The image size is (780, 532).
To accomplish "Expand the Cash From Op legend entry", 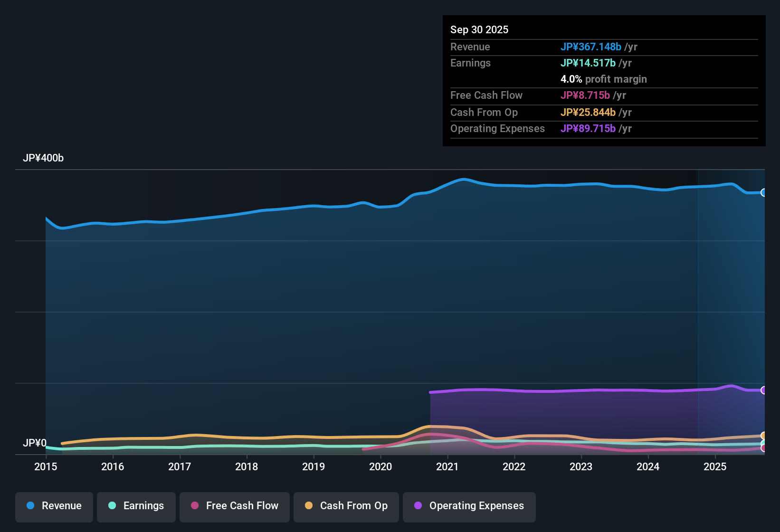I will click(346, 506).
